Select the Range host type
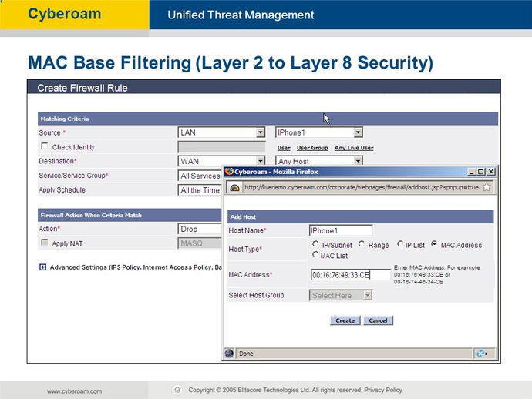 click(362, 243)
